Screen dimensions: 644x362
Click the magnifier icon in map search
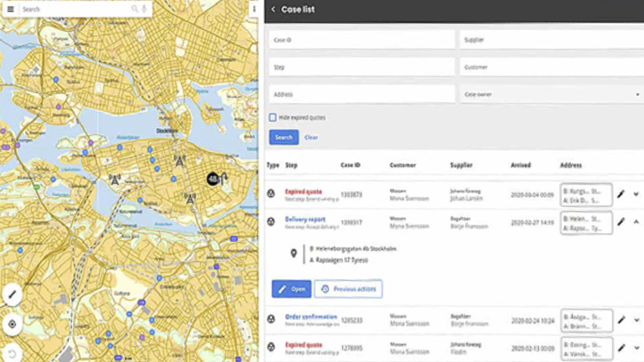tap(135, 9)
